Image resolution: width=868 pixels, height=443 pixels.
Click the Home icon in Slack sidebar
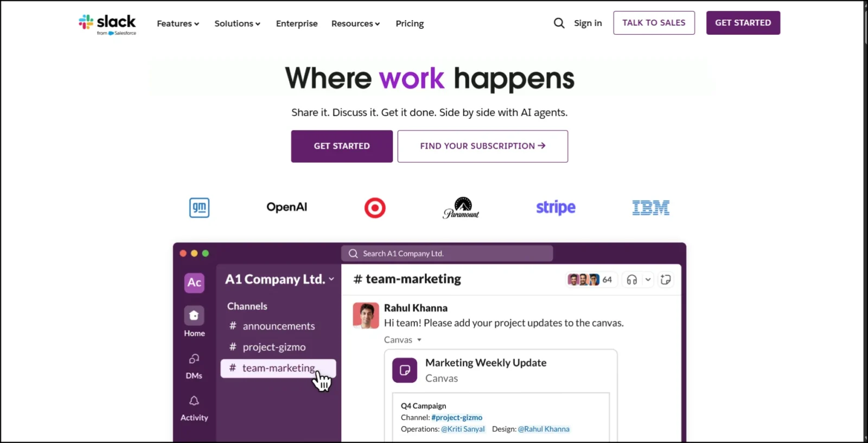(194, 316)
